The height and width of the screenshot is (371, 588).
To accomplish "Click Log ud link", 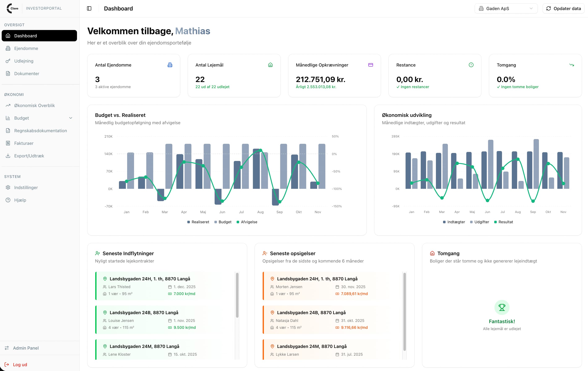I will tap(20, 364).
